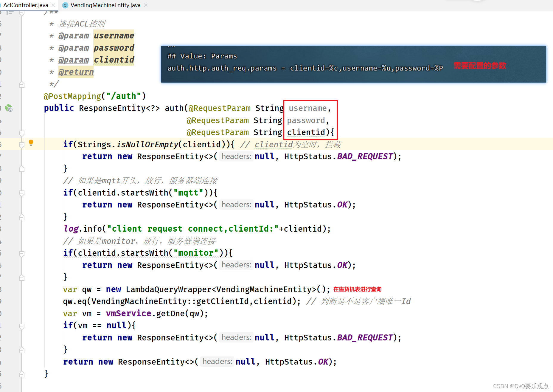Click the class icon on VendingMachineEntity.java tab
The height and width of the screenshot is (392, 553).
pos(65,5)
